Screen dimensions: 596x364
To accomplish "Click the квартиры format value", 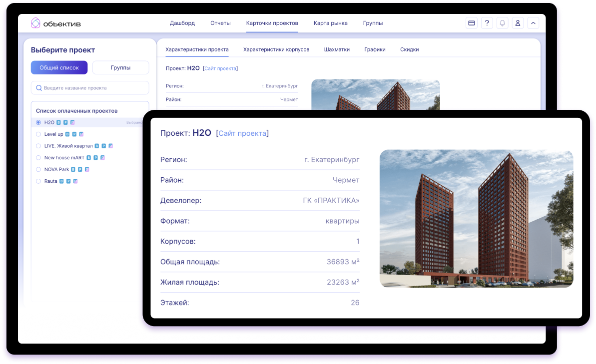I will pos(343,221).
